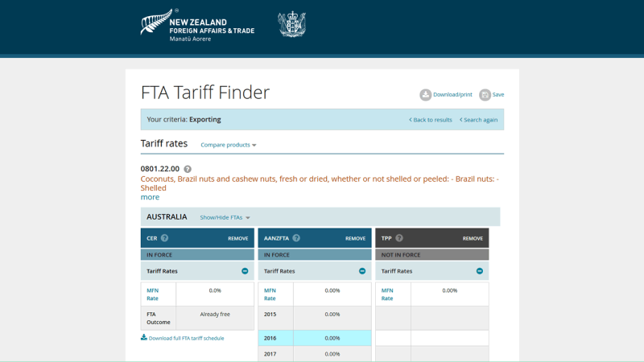Click the New Zealand coat of arms emblem

coord(291,24)
